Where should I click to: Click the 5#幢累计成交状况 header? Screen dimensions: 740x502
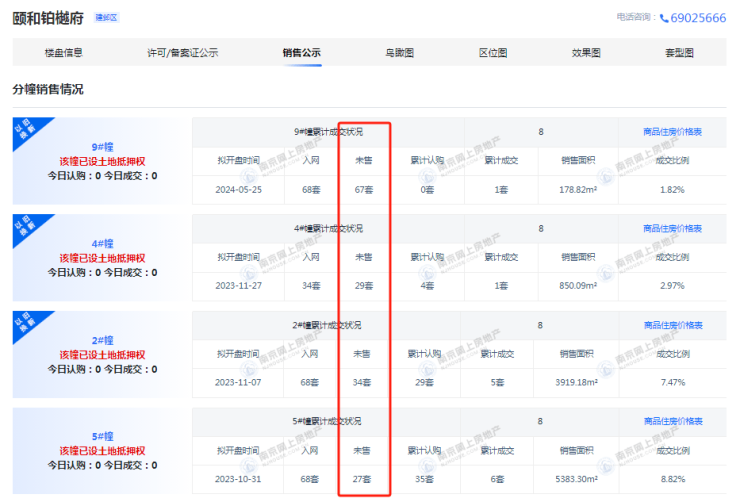point(327,421)
